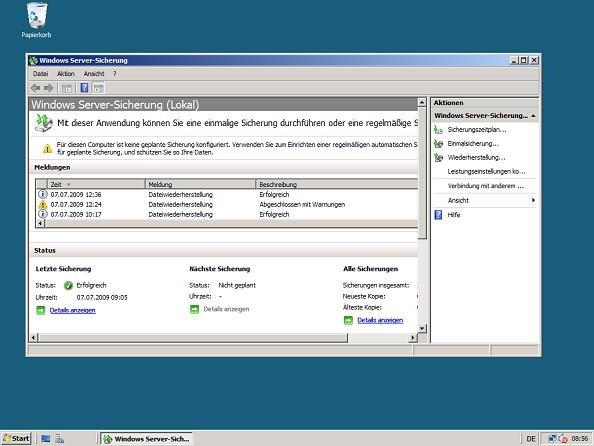Click the main pane scroll down arrow

[x=422, y=328]
